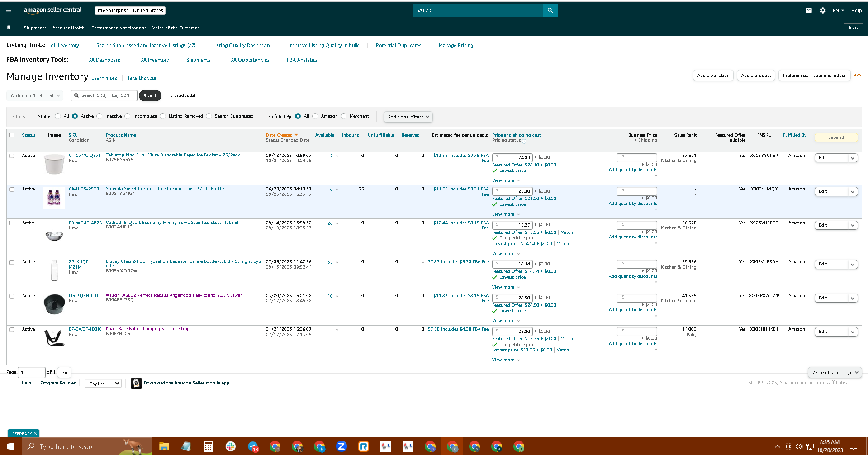Image resolution: width=868 pixels, height=455 pixels.
Task: Expand Edit dropdown arrow for Koala Kare row
Action: [x=853, y=332]
